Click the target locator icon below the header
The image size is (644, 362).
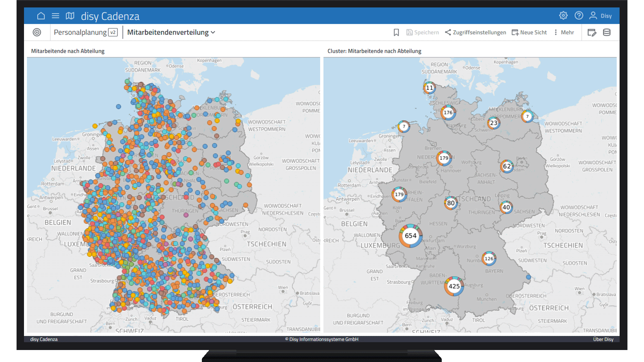click(37, 32)
